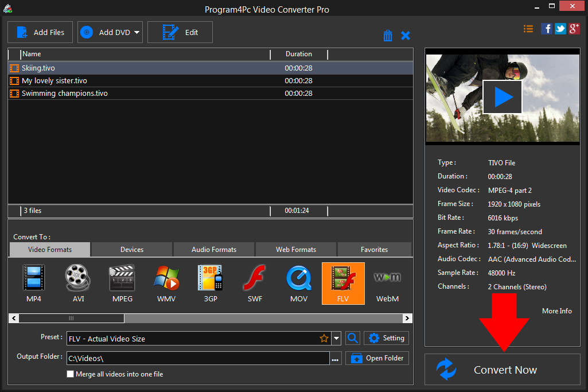This screenshot has width=588, height=392.
Task: Open the Twitter share icon
Action: click(560, 29)
